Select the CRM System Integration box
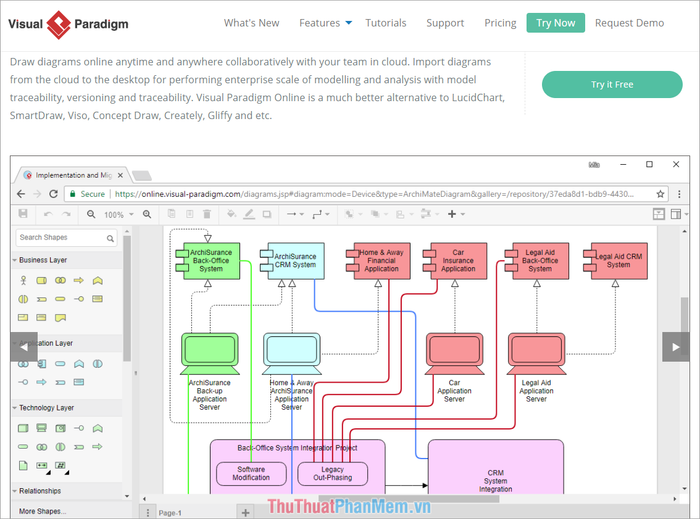700x519 pixels. (496, 467)
